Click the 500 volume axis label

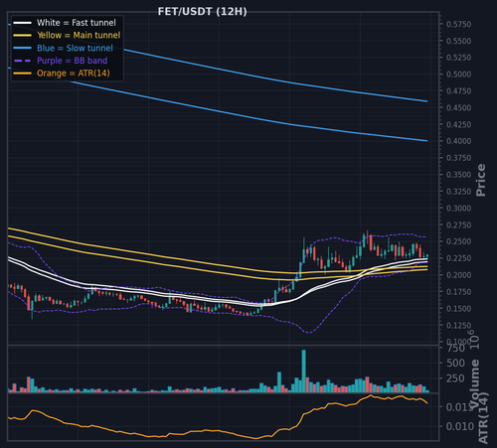coord(455,363)
